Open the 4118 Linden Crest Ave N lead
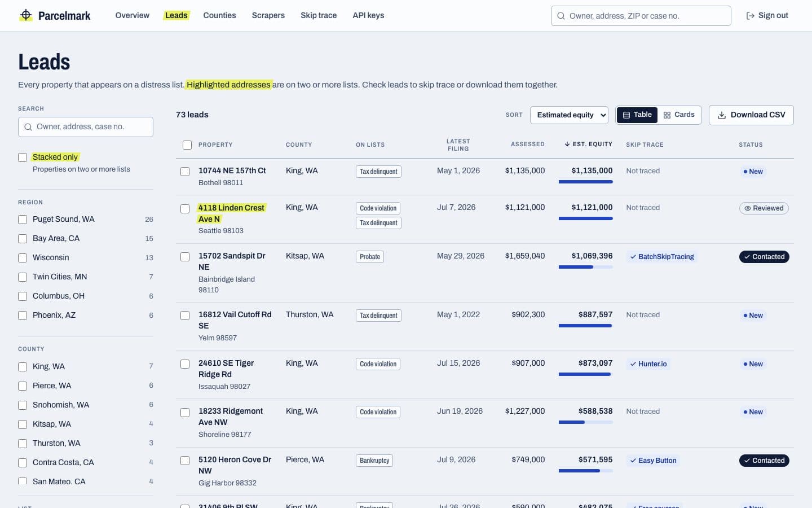 pos(232,213)
